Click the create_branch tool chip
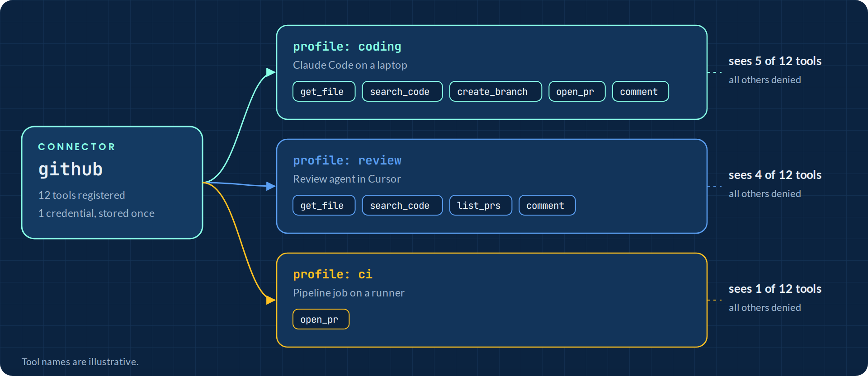Image resolution: width=868 pixels, height=376 pixels. coord(495,91)
